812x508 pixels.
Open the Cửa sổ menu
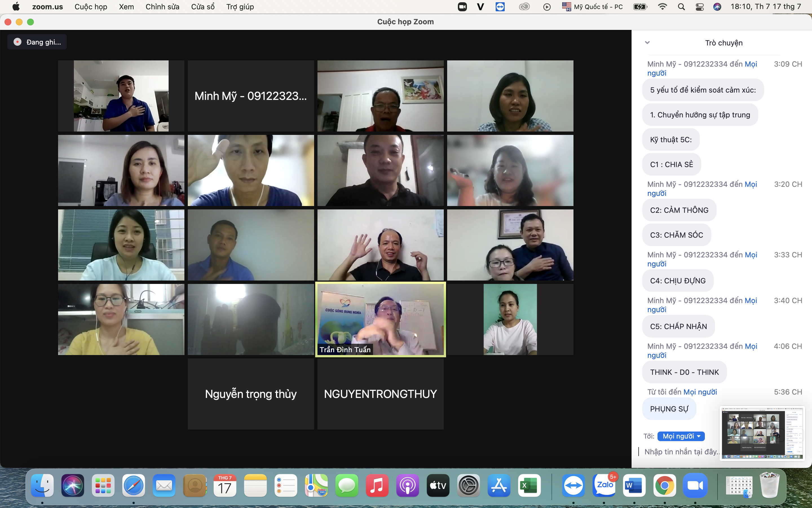point(203,7)
